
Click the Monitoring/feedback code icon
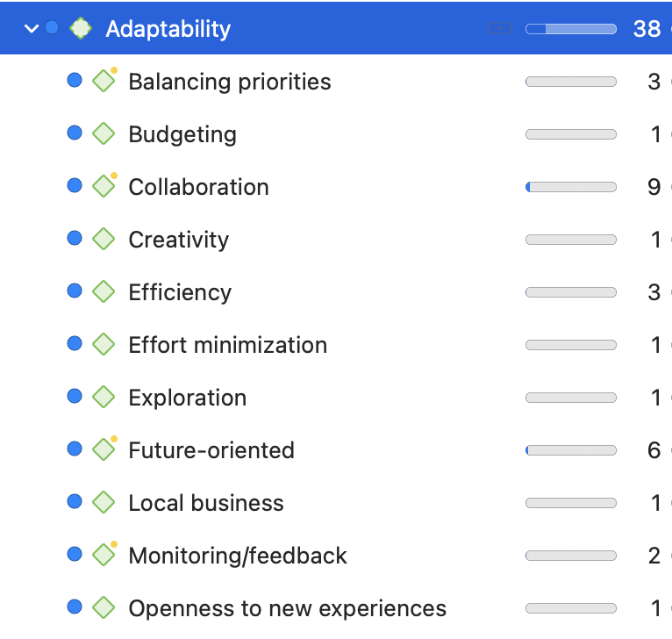click(104, 556)
